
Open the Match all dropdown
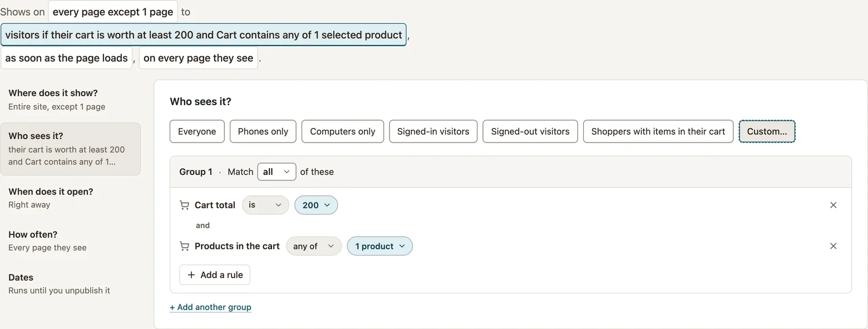[277, 172]
